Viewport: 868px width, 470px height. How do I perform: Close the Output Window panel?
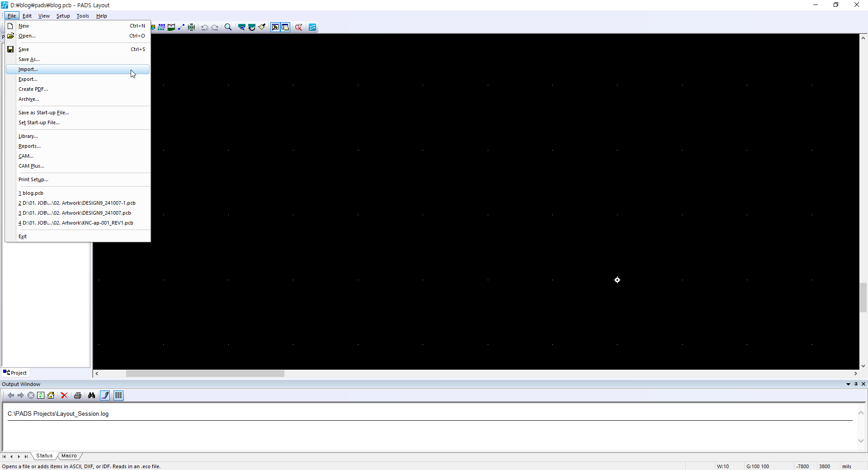pyautogui.click(x=863, y=384)
